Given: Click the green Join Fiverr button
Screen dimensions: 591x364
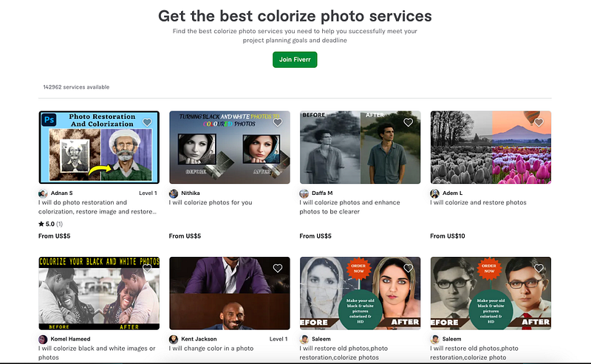Looking at the screenshot, I should coord(295,60).
